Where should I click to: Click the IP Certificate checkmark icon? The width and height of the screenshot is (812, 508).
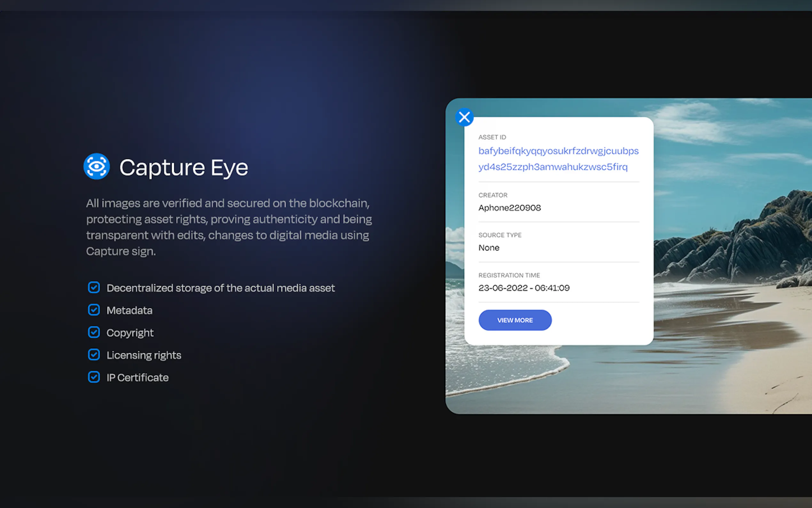click(94, 377)
